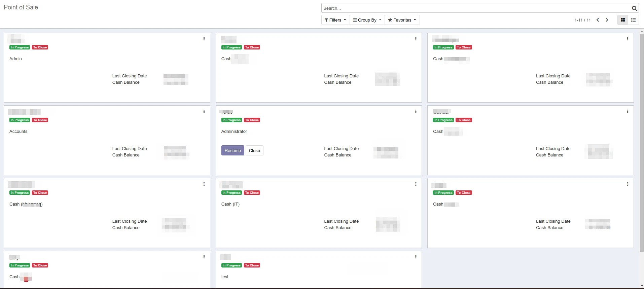The image size is (644, 289).
Task: Go to the next page of records
Action: pos(607,20)
